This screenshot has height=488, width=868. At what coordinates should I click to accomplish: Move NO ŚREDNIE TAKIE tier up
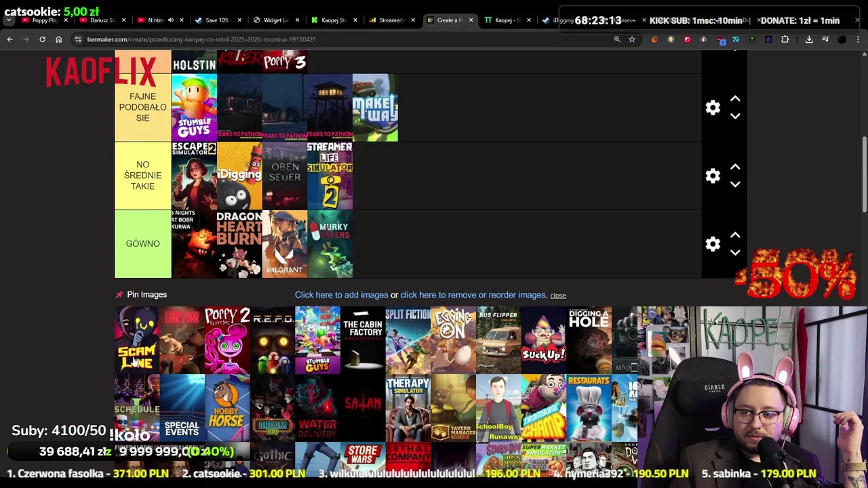coord(735,167)
